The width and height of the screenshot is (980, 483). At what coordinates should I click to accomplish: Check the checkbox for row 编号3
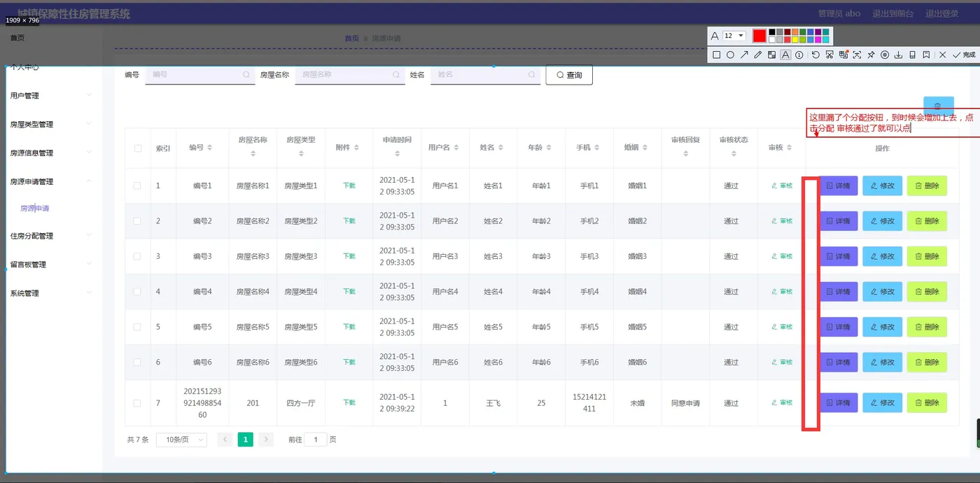pos(137,256)
